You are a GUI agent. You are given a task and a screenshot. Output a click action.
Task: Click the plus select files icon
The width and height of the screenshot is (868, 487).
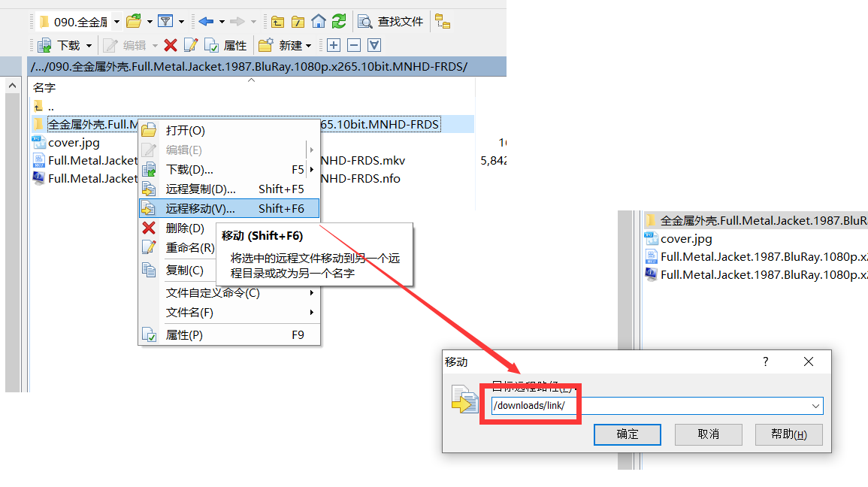pyautogui.click(x=334, y=45)
